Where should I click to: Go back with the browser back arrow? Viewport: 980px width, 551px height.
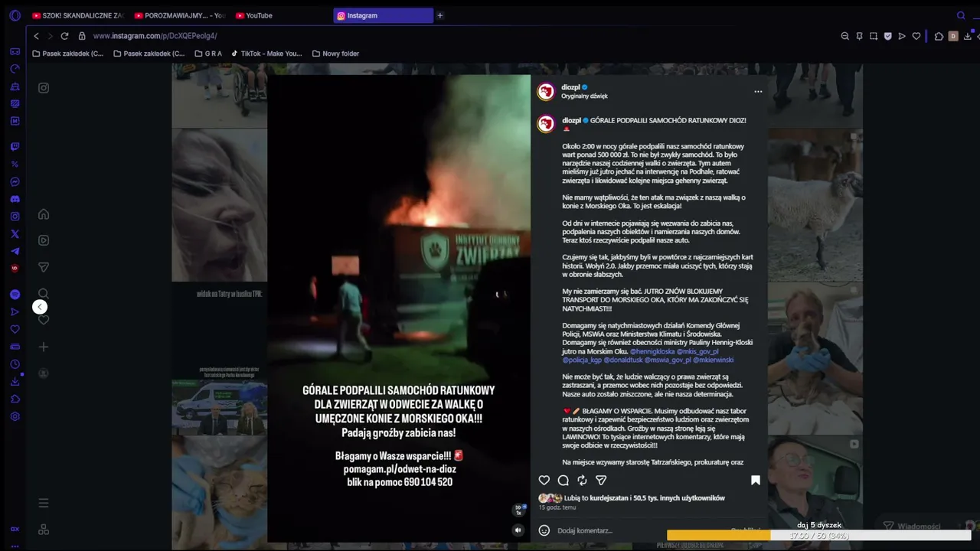point(36,36)
